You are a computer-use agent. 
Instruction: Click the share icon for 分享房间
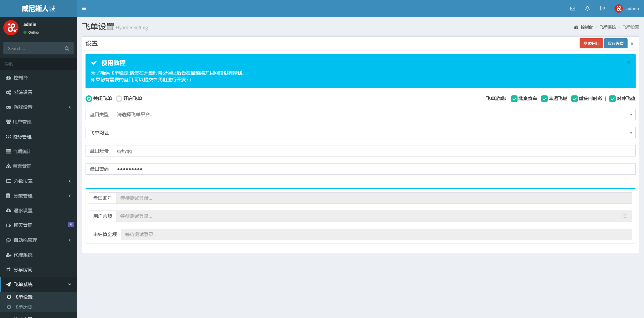[x=8, y=270]
